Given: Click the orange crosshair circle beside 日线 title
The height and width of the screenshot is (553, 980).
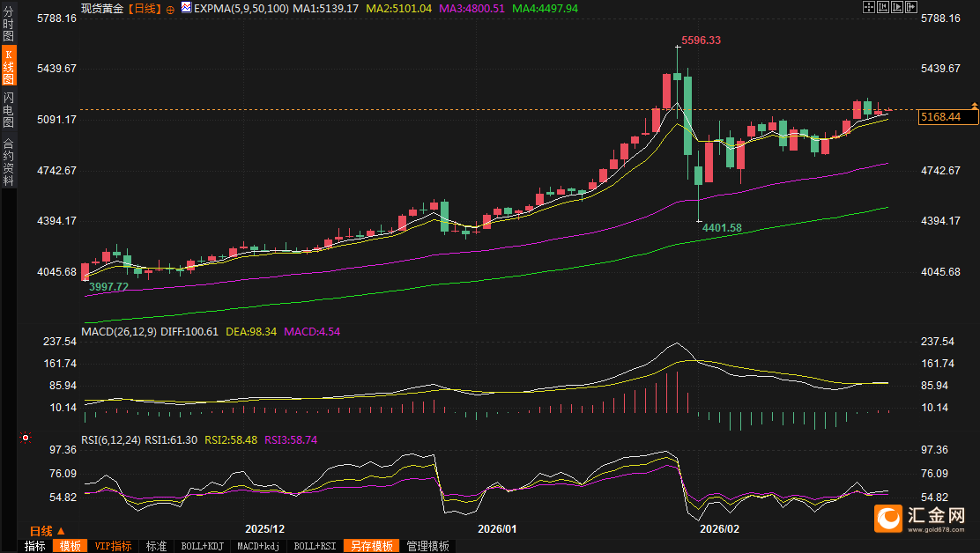Looking at the screenshot, I should tap(170, 10).
